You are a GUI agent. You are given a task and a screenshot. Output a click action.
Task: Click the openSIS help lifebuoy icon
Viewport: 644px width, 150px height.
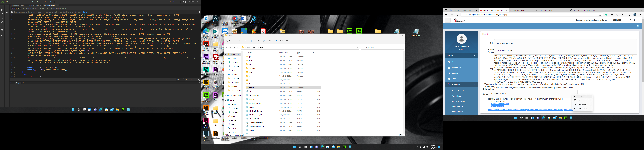(x=638, y=26)
